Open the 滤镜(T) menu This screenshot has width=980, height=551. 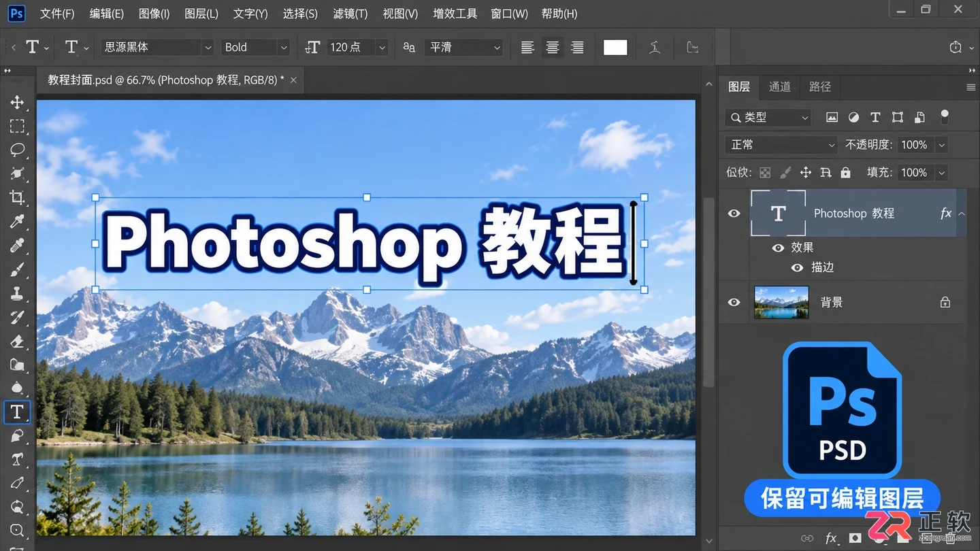click(x=350, y=14)
